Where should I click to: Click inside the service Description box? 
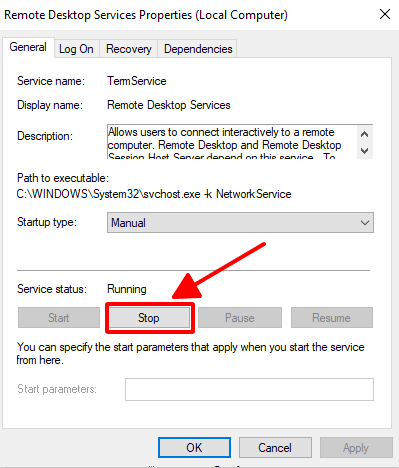[232, 142]
